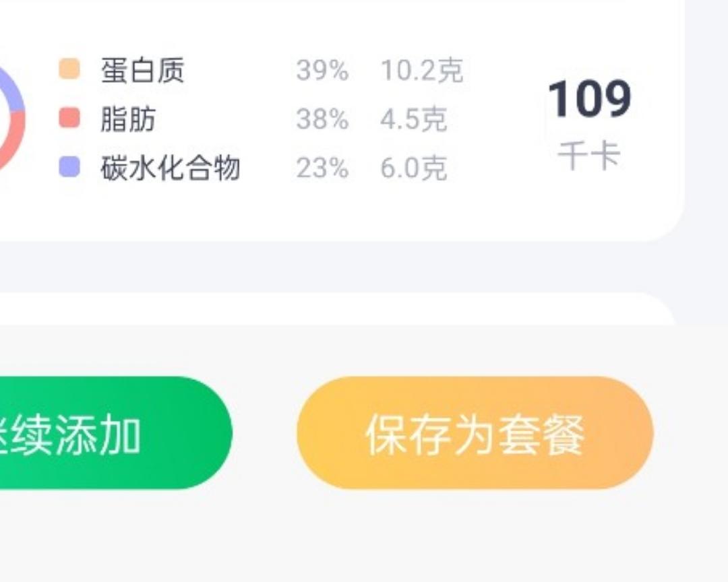Click the 38% fat percentage

(322, 119)
